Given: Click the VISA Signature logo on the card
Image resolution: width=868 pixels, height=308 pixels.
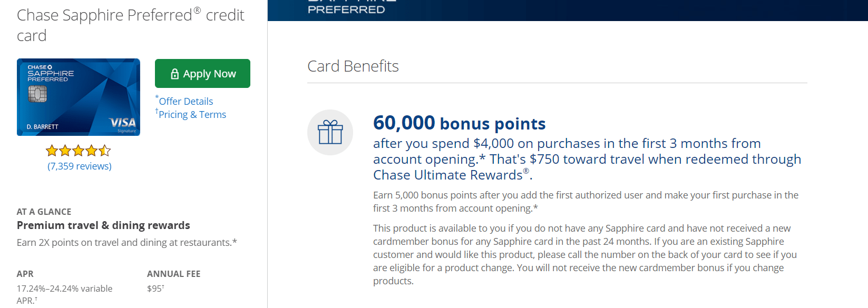Looking at the screenshot, I should tap(123, 124).
